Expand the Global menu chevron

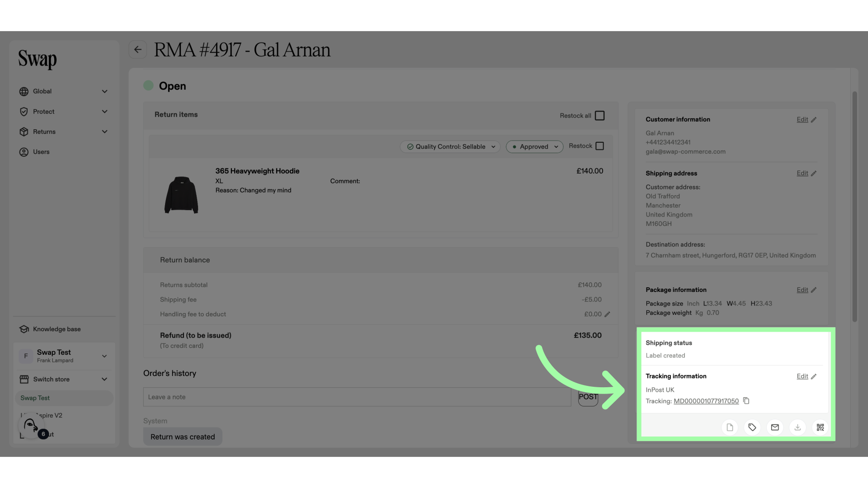pyautogui.click(x=104, y=91)
